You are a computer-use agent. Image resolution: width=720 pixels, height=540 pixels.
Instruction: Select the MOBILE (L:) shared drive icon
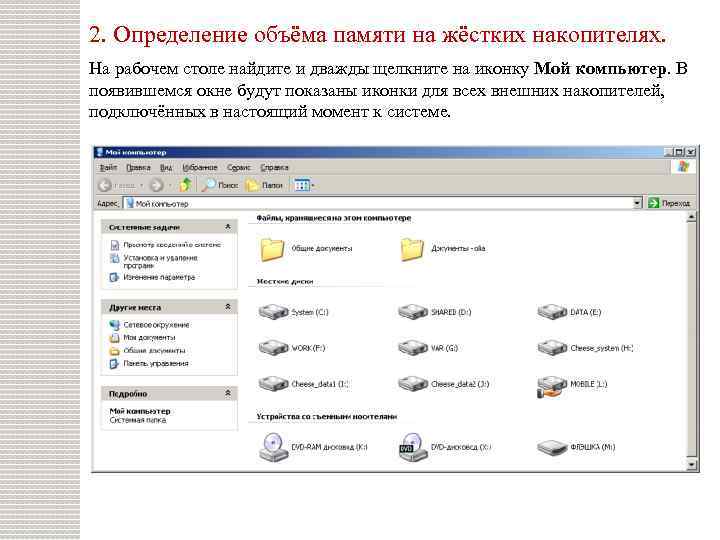(552, 386)
